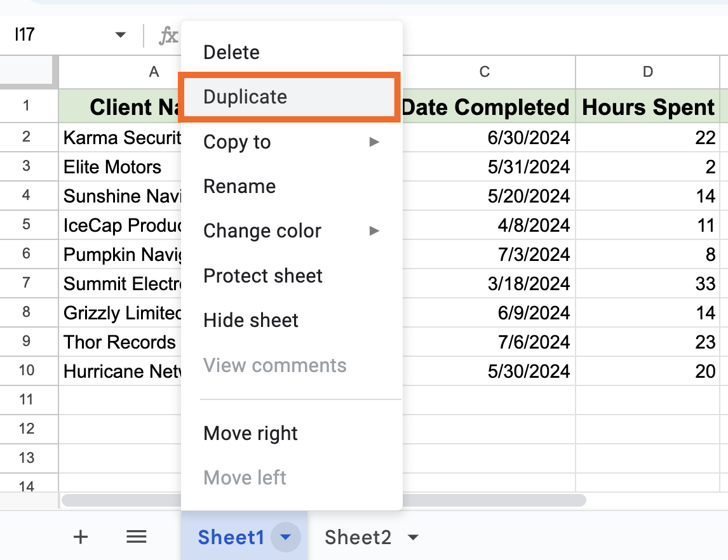Open the Sheet1 tab dropdown arrow
This screenshot has height=560, width=728.
(x=286, y=537)
